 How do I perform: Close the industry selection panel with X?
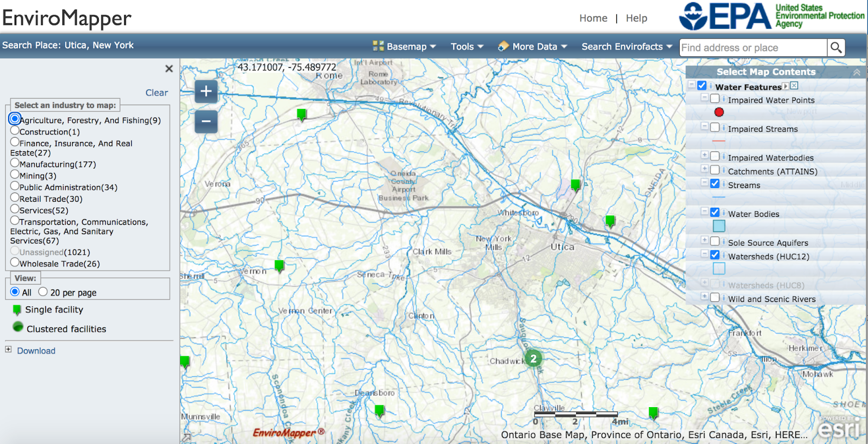[169, 69]
